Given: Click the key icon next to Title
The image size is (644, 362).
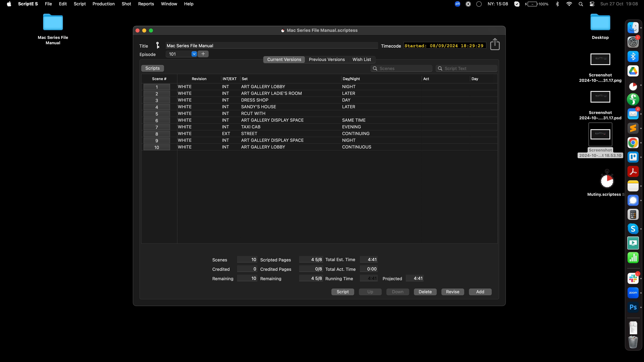Looking at the screenshot, I should click(158, 45).
